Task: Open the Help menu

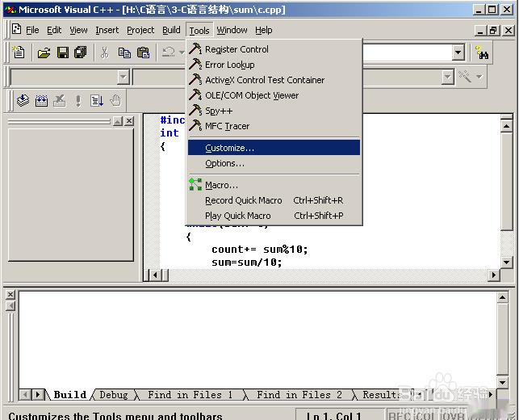Action: pyautogui.click(x=263, y=30)
